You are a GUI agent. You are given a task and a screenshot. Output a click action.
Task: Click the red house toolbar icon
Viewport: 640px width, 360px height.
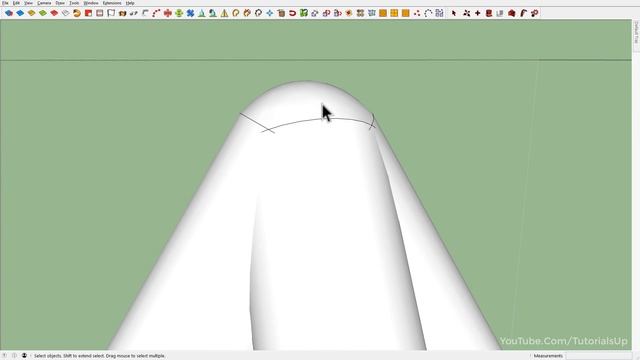pyautogui.click(x=512, y=13)
